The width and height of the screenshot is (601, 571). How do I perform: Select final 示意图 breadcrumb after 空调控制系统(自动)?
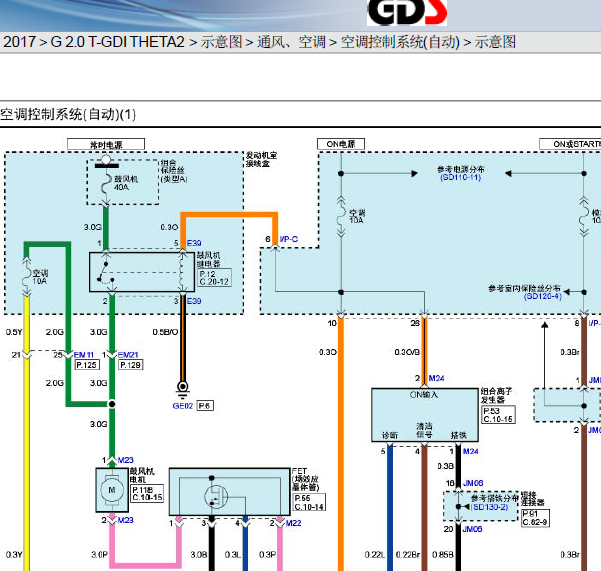click(x=495, y=42)
